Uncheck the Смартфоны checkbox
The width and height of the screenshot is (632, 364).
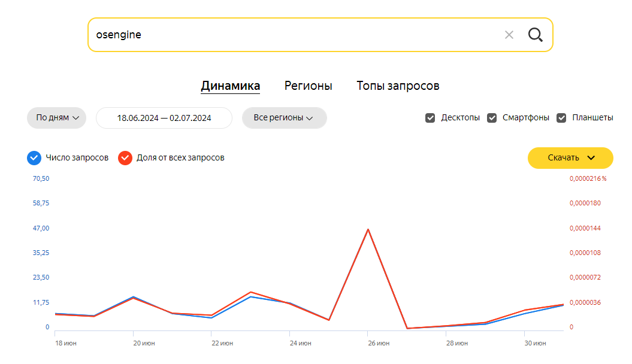point(492,118)
